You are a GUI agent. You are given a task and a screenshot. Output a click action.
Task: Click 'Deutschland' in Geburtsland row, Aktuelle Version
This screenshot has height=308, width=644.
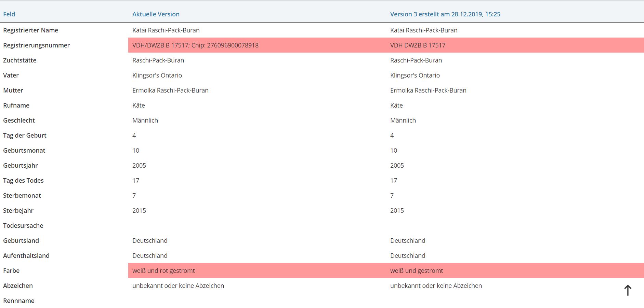click(150, 240)
